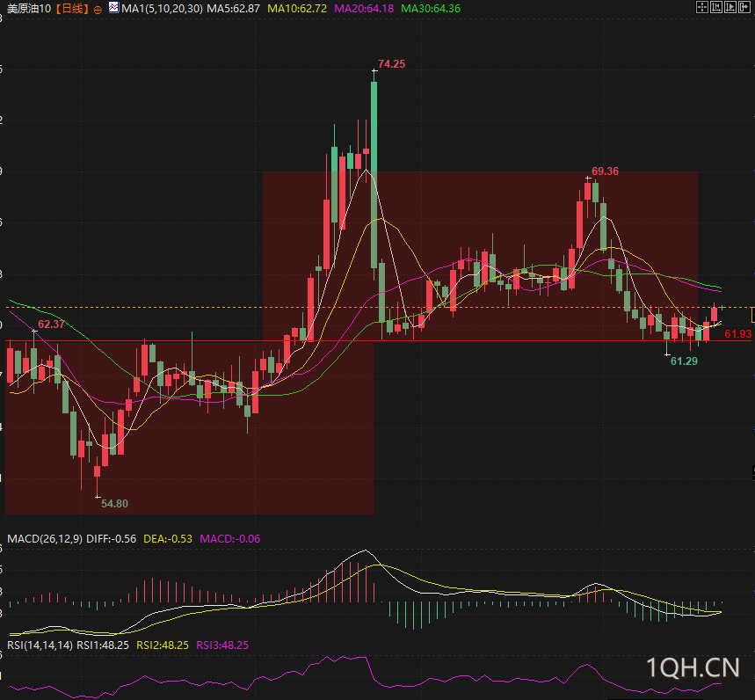Click the 61.29 low price label
The width and height of the screenshot is (755, 700).
(683, 361)
